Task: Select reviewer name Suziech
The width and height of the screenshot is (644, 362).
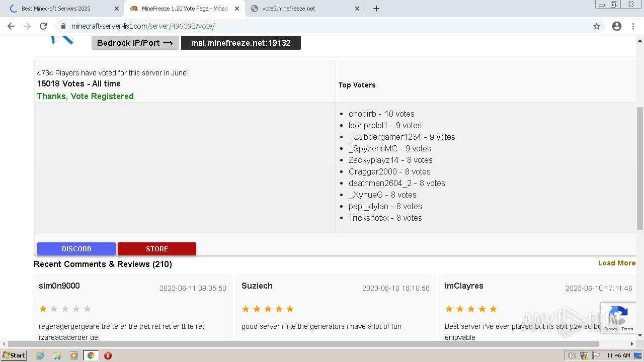Action: pyautogui.click(x=257, y=286)
